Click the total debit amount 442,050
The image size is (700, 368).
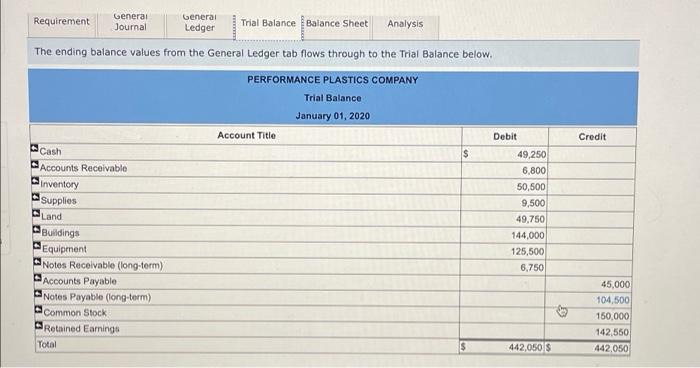click(x=525, y=347)
